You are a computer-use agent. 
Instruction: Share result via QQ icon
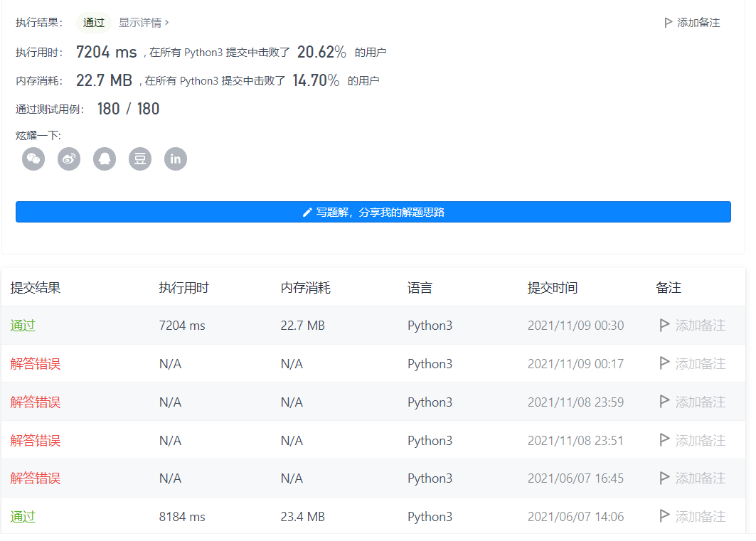[105, 159]
